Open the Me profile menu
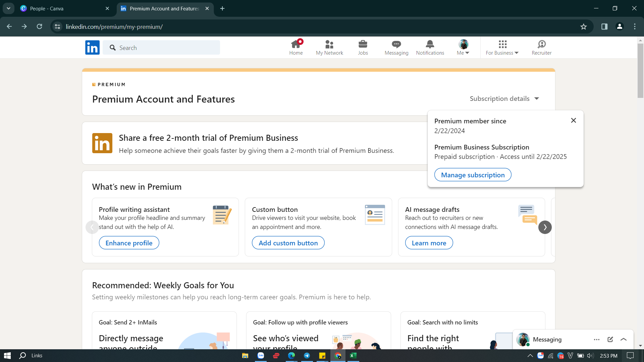Screen dimensions: 644x362 point(463,48)
